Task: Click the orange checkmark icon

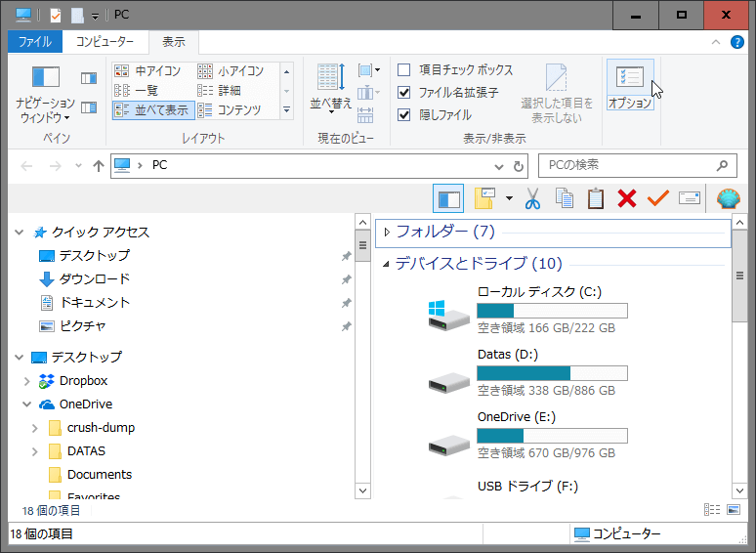Action: (x=657, y=199)
